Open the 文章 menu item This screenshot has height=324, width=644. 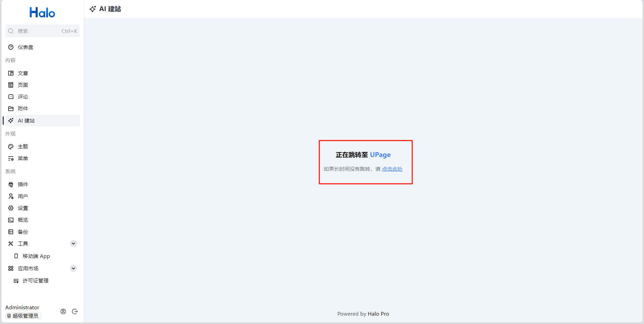(x=43, y=73)
